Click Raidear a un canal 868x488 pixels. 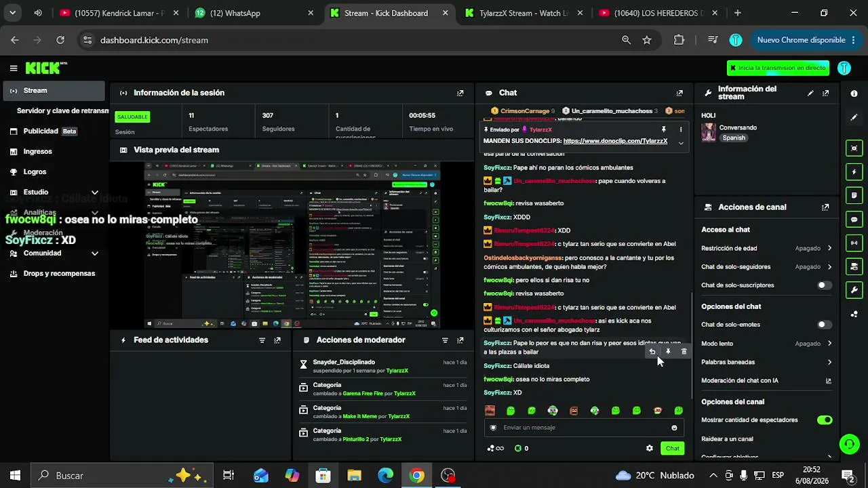766,439
